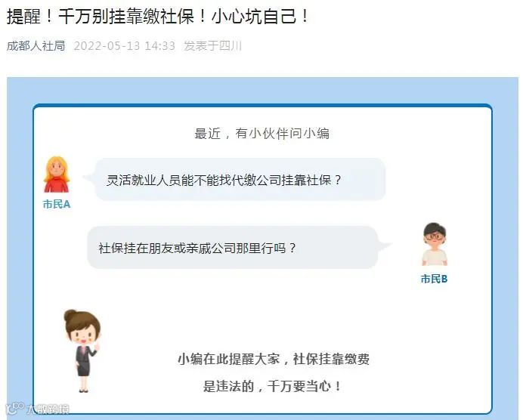523x420 pixels.
Task: Click the tail of 市民B's speech bubble
Action: 384,246
